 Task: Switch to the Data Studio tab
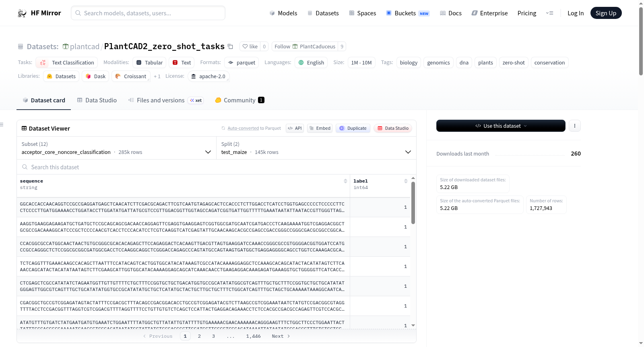97,100
